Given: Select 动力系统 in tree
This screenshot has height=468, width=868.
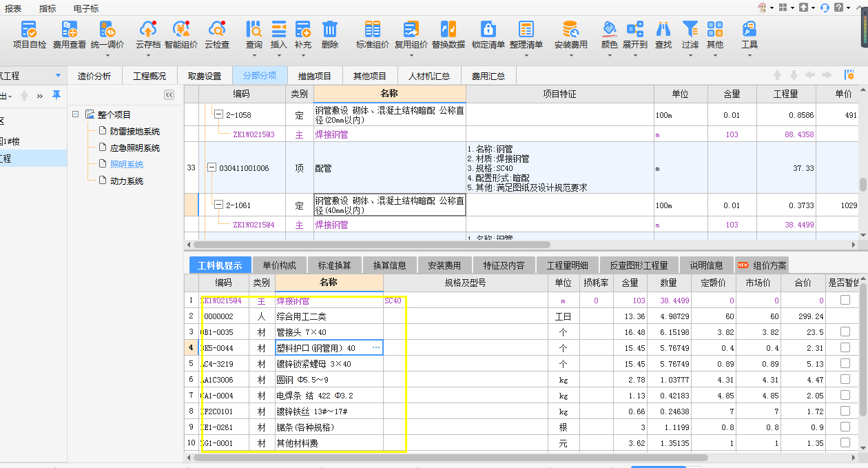Looking at the screenshot, I should (x=127, y=181).
